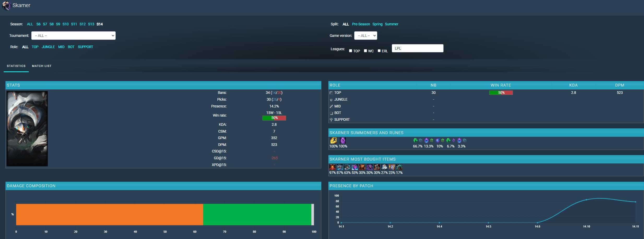
Task: Click the white cloak item icon at 27%
Action: 384,167
